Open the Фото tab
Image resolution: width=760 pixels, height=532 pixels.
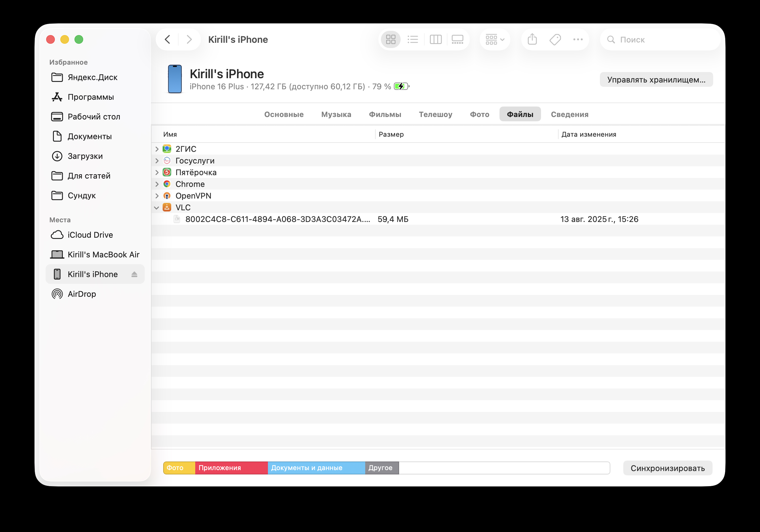479,114
